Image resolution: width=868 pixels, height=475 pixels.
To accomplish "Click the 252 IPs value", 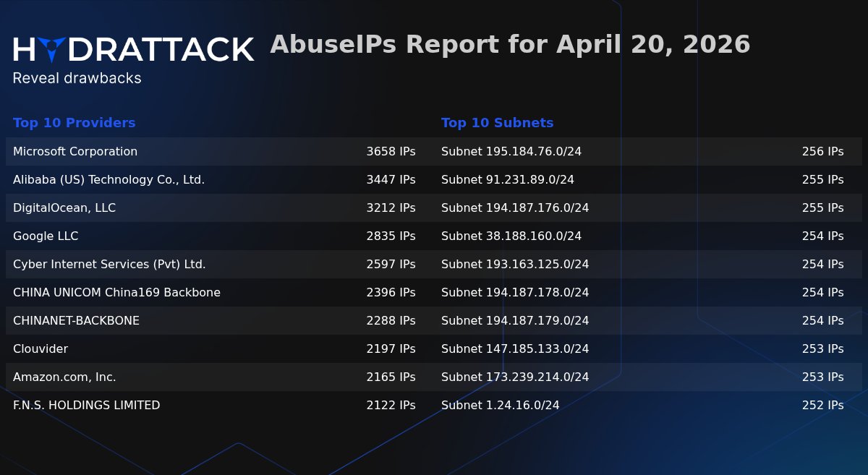I will pos(822,406).
